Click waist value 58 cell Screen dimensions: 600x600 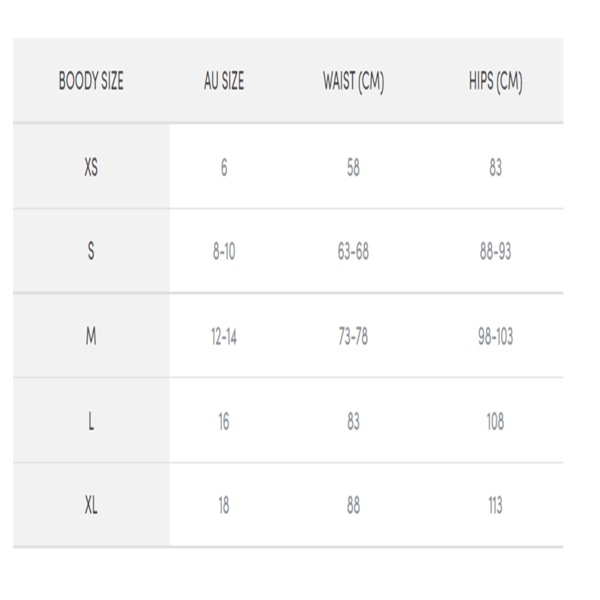pos(353,168)
